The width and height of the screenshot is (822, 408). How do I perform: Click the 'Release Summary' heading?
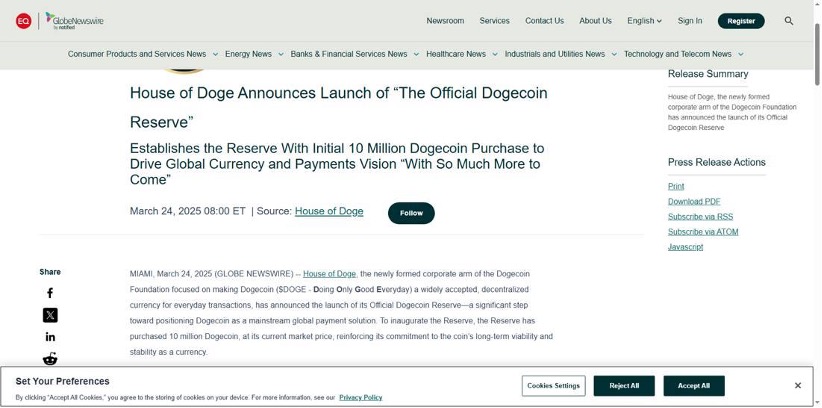tap(708, 74)
